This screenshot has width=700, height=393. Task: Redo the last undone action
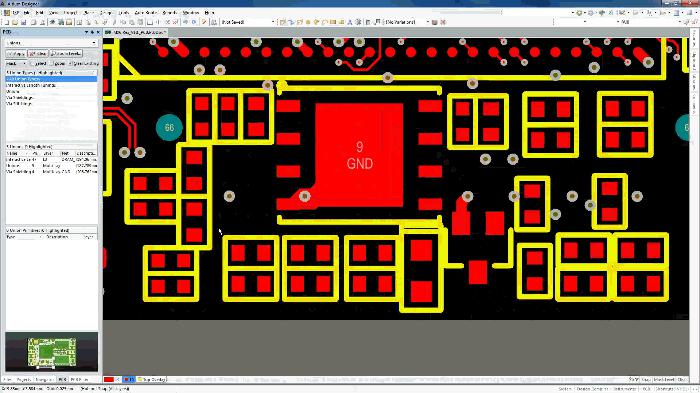194,22
